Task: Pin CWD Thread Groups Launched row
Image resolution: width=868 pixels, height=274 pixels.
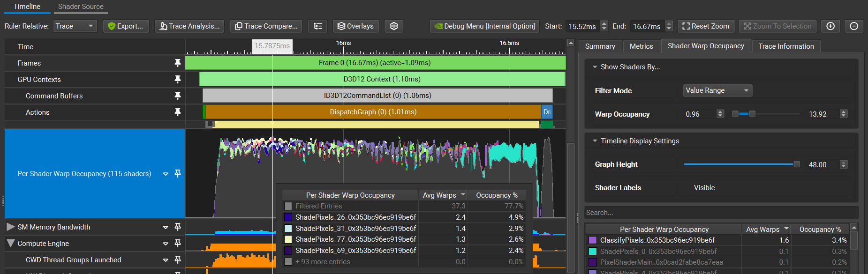Action: [177, 260]
